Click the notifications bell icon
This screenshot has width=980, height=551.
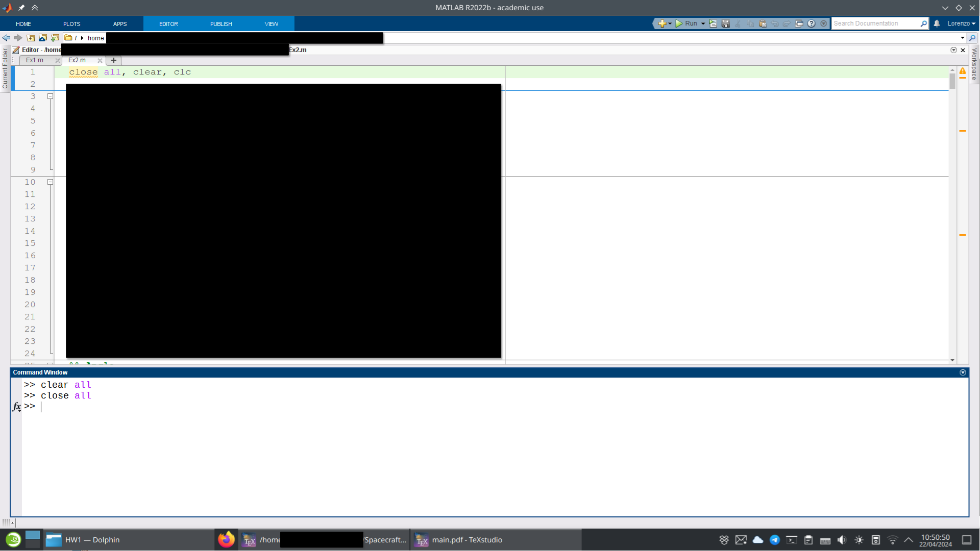(937, 23)
